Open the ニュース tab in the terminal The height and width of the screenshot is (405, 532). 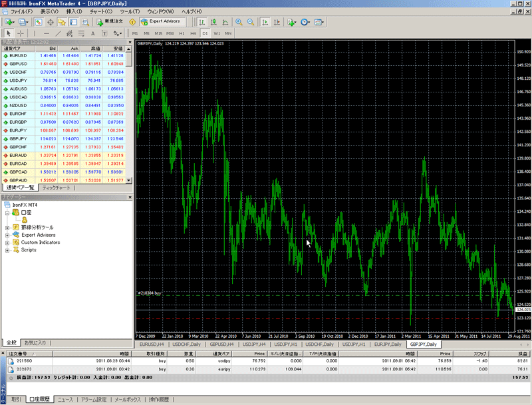click(x=65, y=399)
